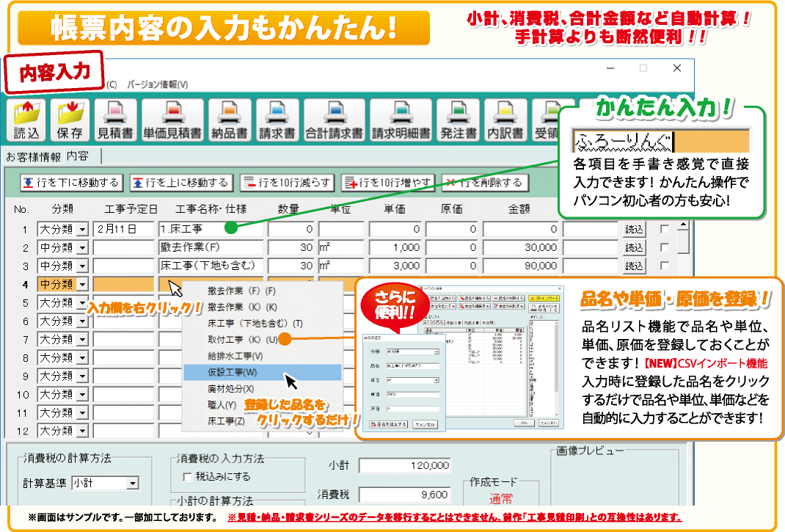Switch to the お客様情報 tab
The image size is (785, 532).
tap(32, 156)
